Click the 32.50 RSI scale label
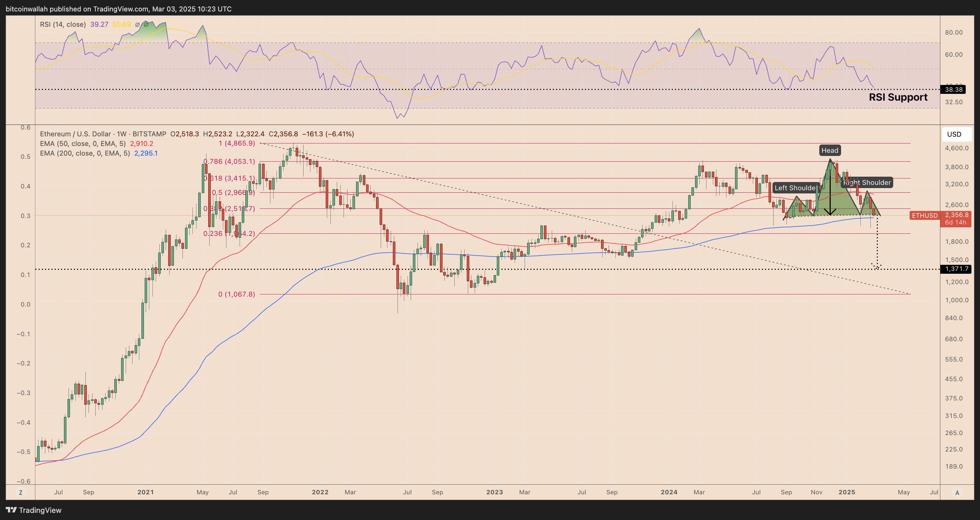The height and width of the screenshot is (520, 980). pyautogui.click(x=954, y=102)
